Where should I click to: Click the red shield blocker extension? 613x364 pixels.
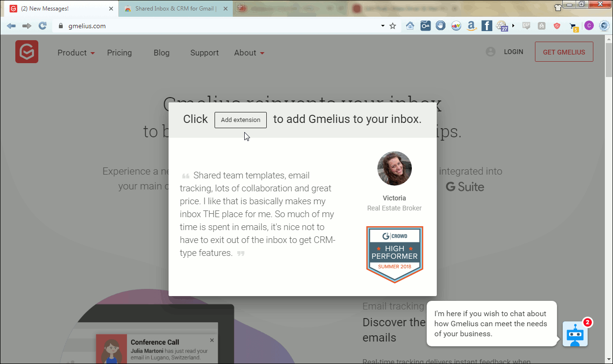click(557, 26)
